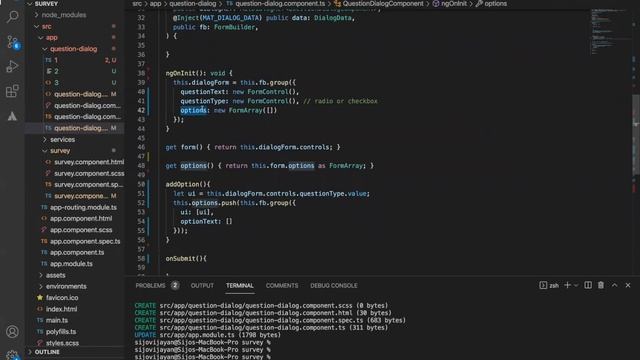Click src breadcrumb segment
Viewport: 640px width, 360px height.
(137, 4)
